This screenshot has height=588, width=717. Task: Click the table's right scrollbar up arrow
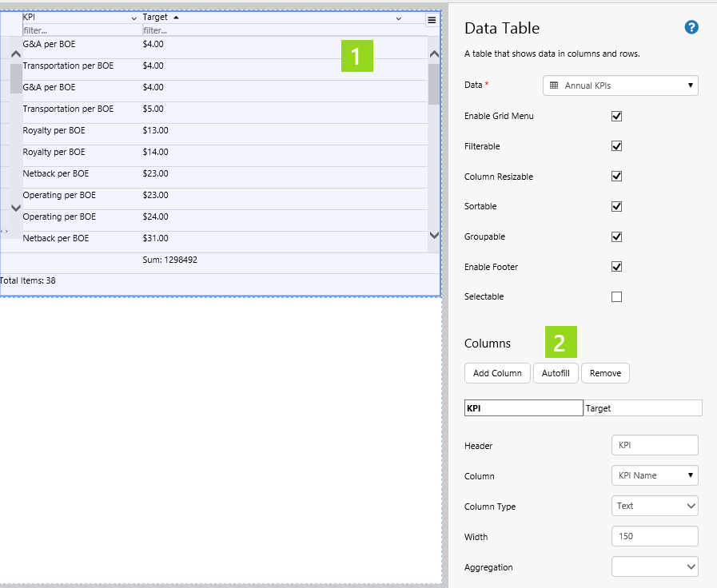click(x=434, y=54)
